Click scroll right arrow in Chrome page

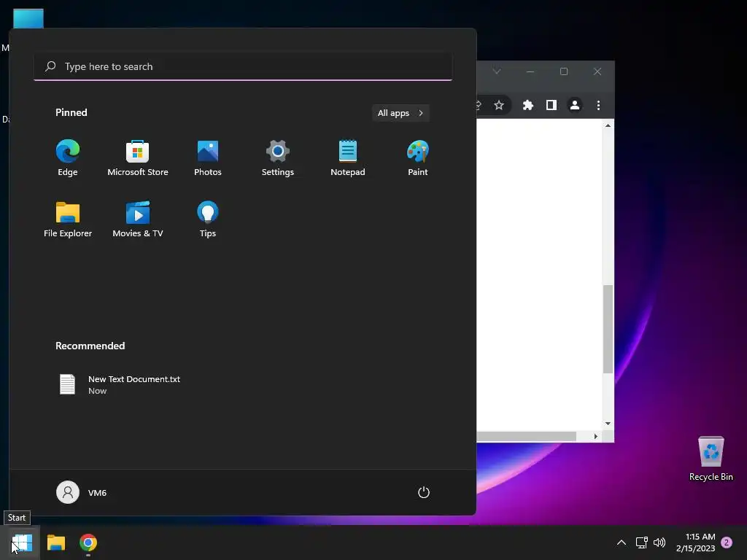click(x=595, y=436)
